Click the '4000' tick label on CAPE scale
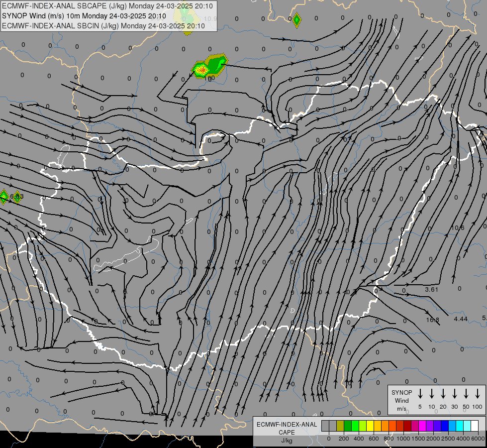 click(x=463, y=439)
